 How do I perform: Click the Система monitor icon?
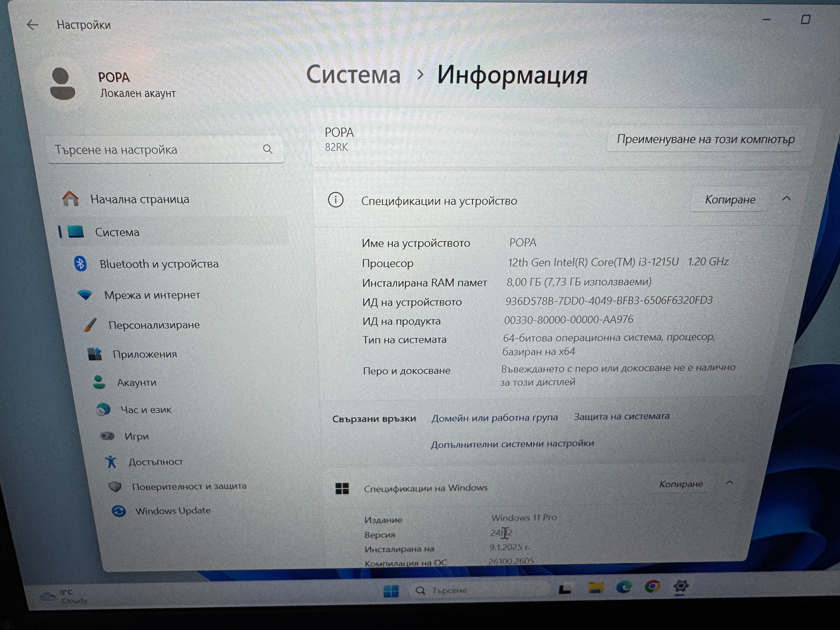(76, 232)
